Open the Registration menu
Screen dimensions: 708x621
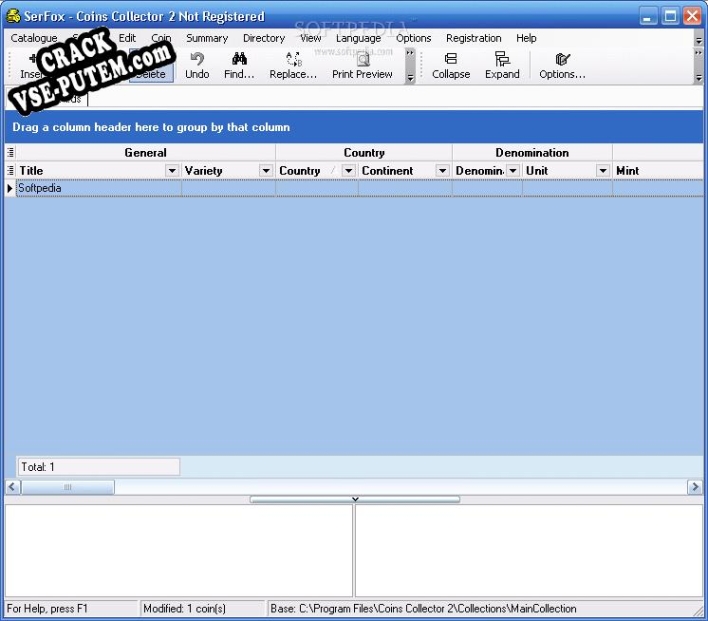click(473, 38)
